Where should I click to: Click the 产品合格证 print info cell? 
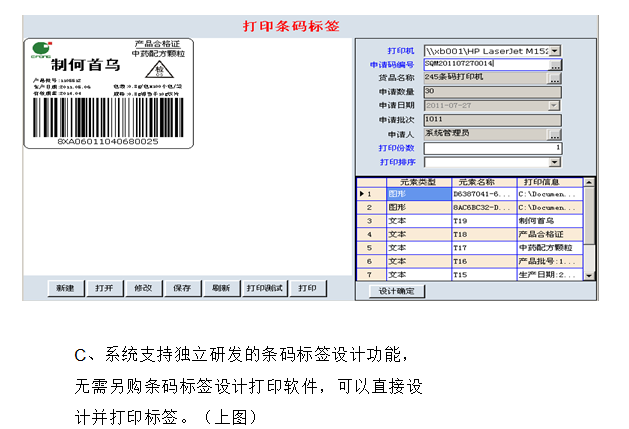point(550,234)
